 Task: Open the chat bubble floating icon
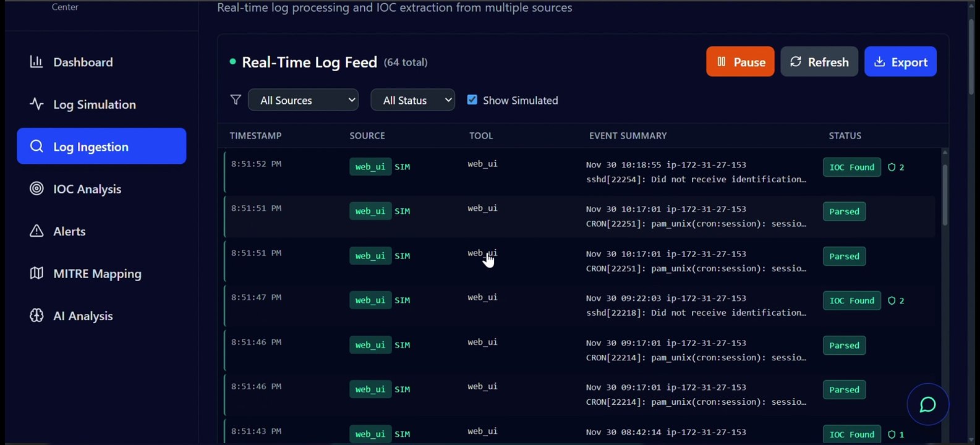point(927,405)
